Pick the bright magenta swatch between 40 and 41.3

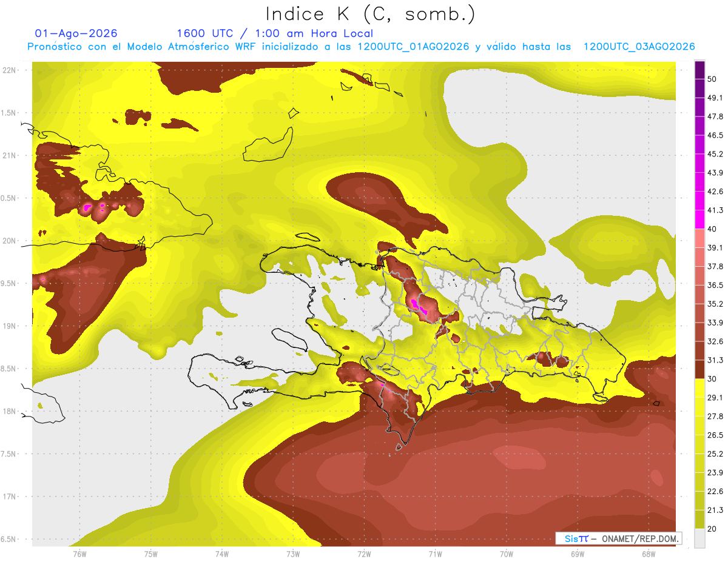tap(700, 220)
